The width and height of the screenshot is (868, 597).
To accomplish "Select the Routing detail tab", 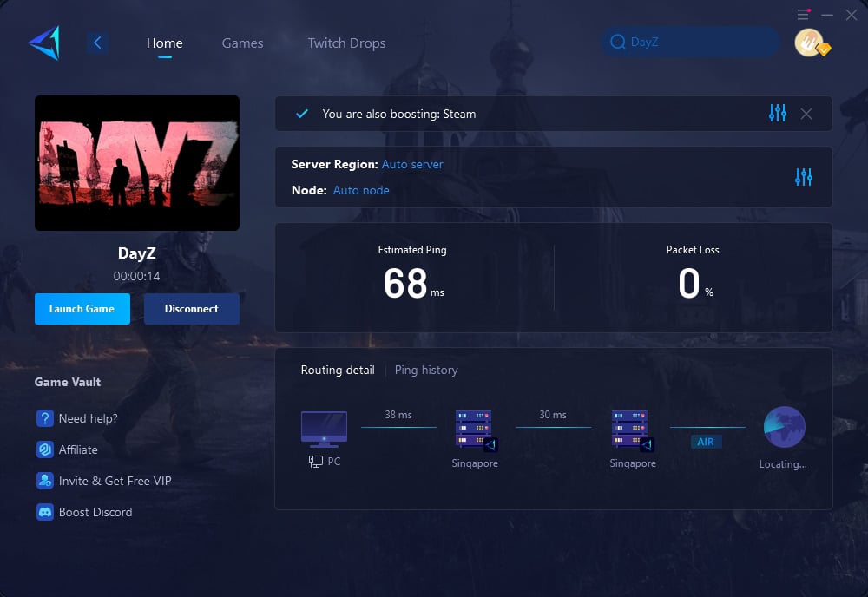I will [x=338, y=371].
